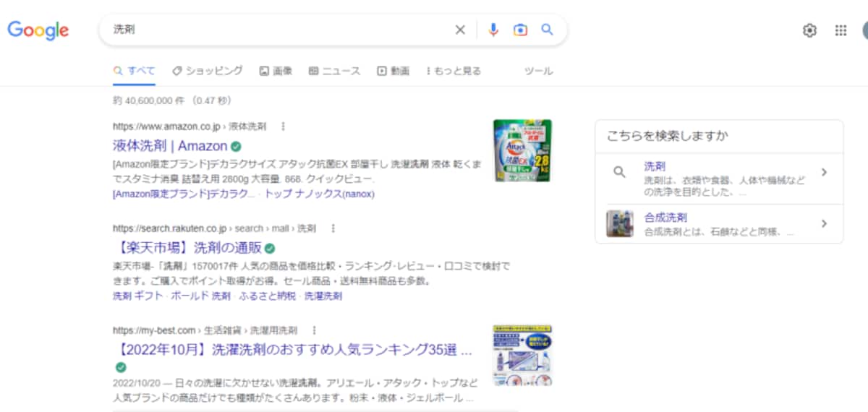The height and width of the screenshot is (412, 868).
Task: Click the my-best result thumbnail image
Action: [x=522, y=356]
